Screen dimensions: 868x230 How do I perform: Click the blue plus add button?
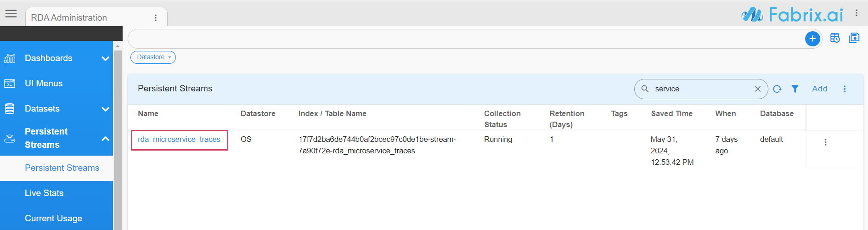coord(812,39)
